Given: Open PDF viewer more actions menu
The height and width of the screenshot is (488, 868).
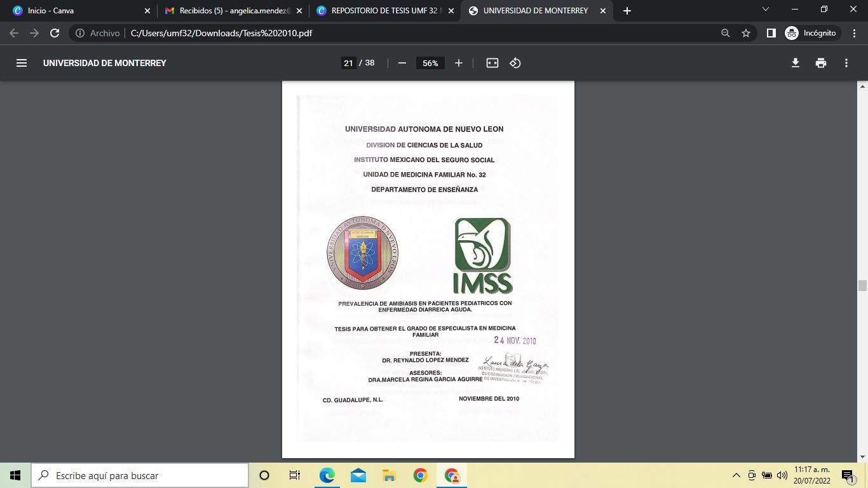Looking at the screenshot, I should (846, 63).
